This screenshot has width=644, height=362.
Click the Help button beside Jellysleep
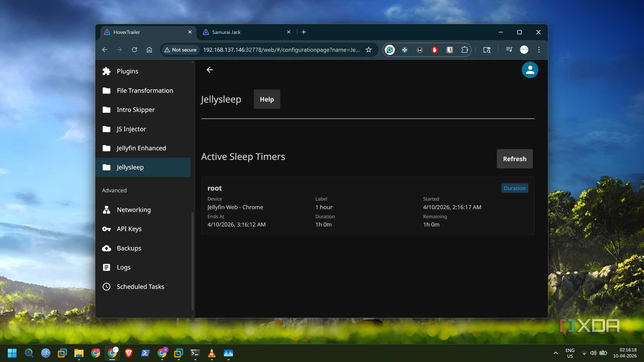(x=267, y=99)
